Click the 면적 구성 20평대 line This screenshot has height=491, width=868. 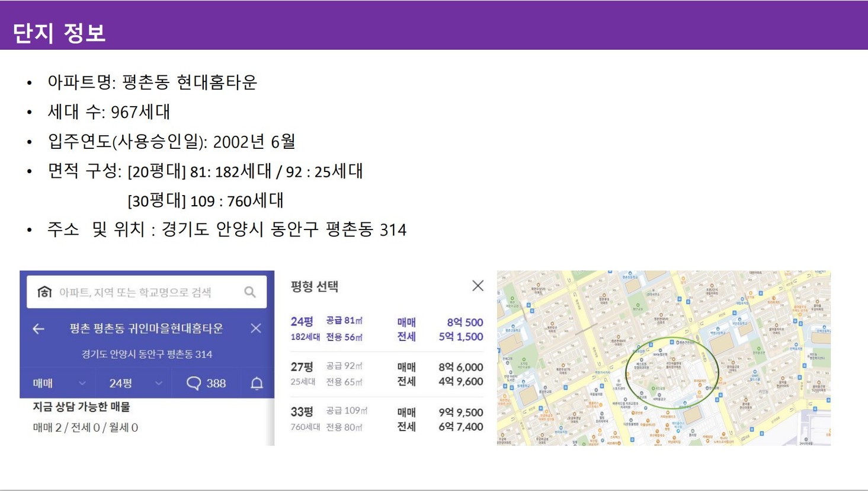coord(205,171)
